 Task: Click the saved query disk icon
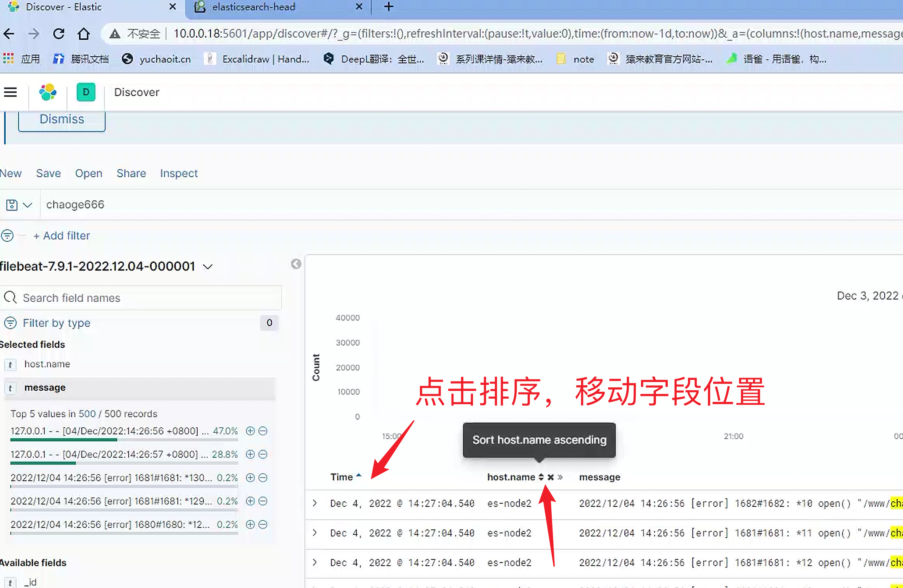click(12, 205)
